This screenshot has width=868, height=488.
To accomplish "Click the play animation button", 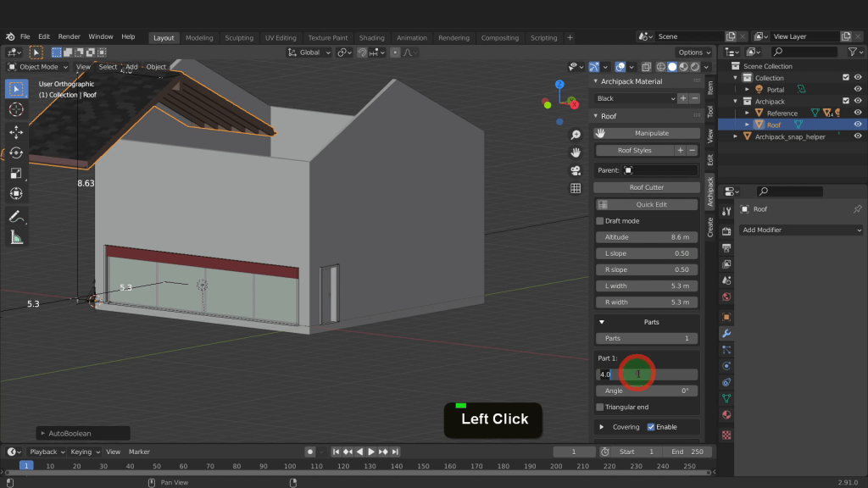I will [x=370, y=452].
